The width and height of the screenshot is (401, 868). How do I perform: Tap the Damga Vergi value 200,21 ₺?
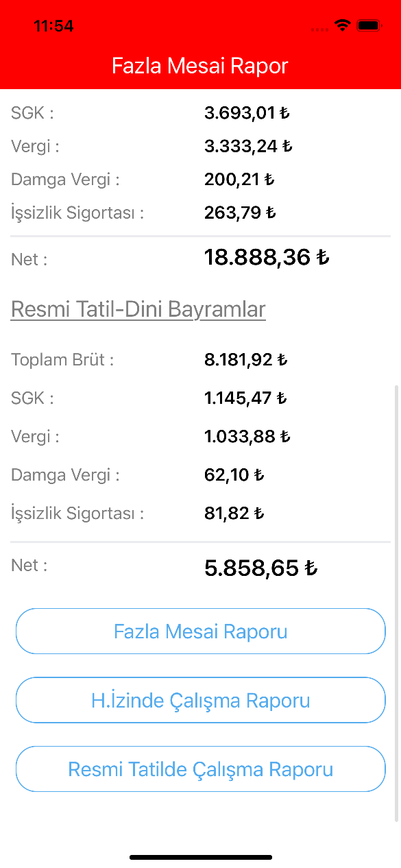[x=239, y=180]
